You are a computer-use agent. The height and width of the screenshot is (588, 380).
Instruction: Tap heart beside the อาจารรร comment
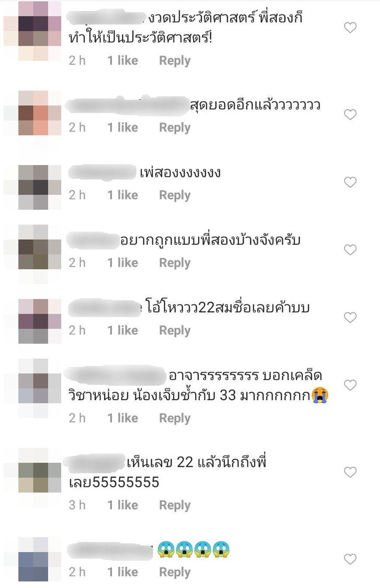(350, 385)
